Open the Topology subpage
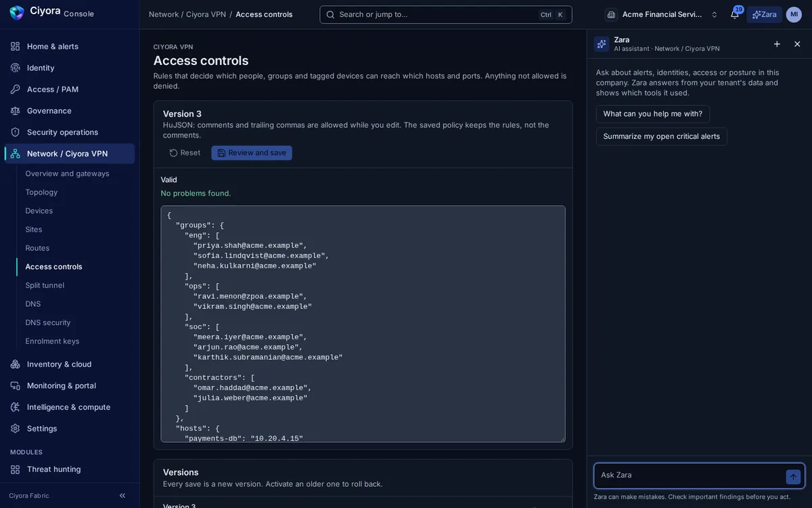812x508 pixels. pos(75,192)
